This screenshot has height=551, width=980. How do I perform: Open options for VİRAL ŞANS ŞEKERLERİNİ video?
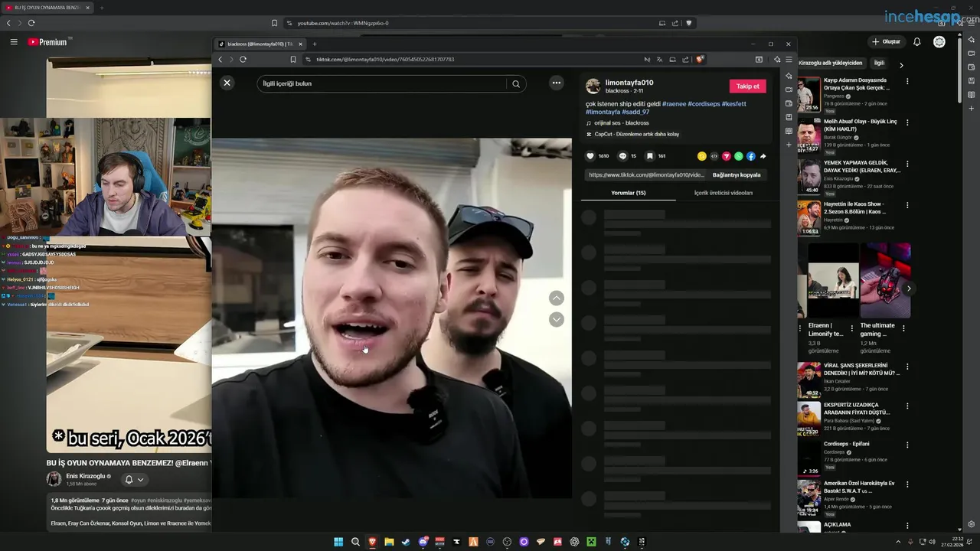point(907,367)
